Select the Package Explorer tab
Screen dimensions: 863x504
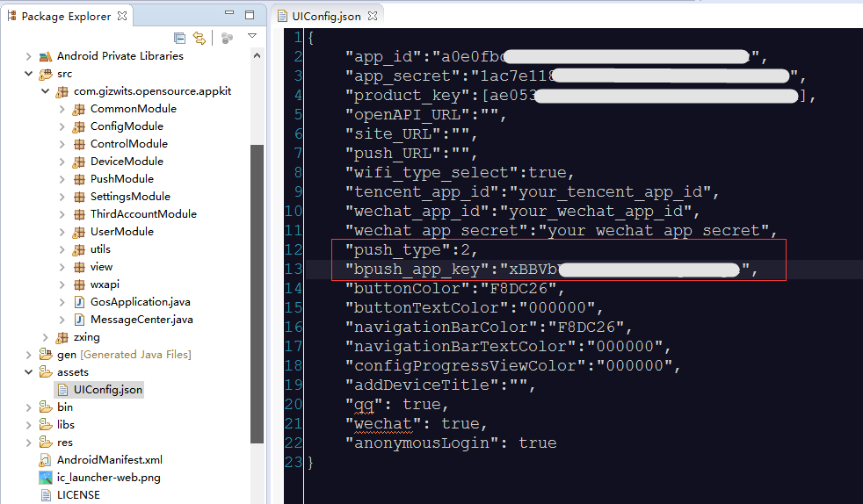point(66,16)
